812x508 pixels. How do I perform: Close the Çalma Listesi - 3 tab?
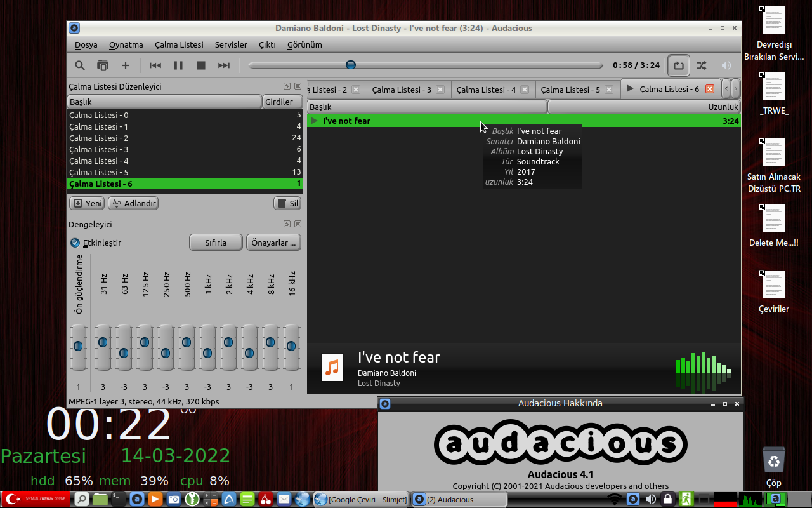(x=440, y=90)
